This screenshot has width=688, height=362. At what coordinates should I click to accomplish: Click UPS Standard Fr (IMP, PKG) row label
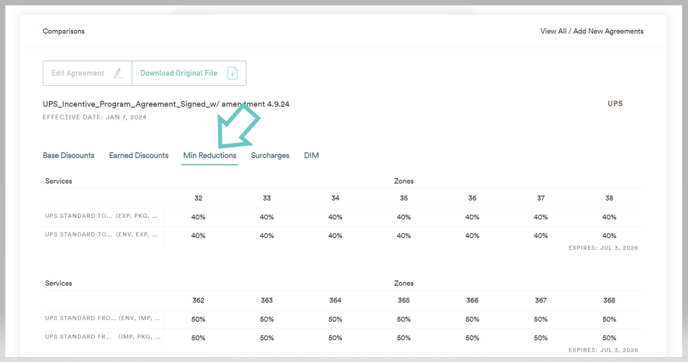pyautogui.click(x=103, y=337)
